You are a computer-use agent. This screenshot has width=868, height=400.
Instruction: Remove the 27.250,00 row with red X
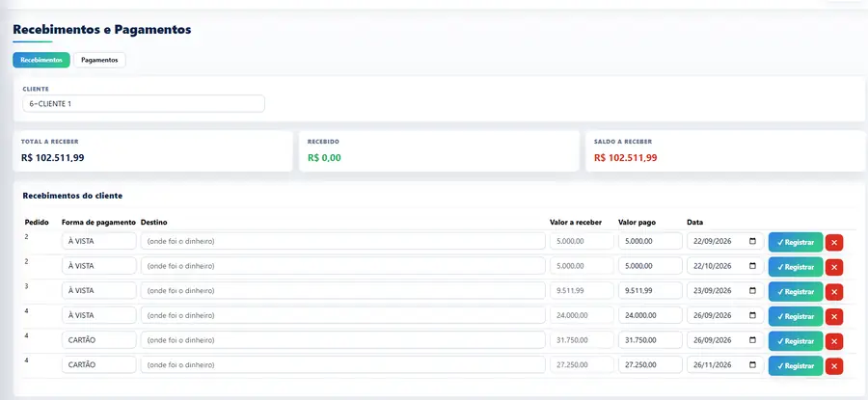833,366
